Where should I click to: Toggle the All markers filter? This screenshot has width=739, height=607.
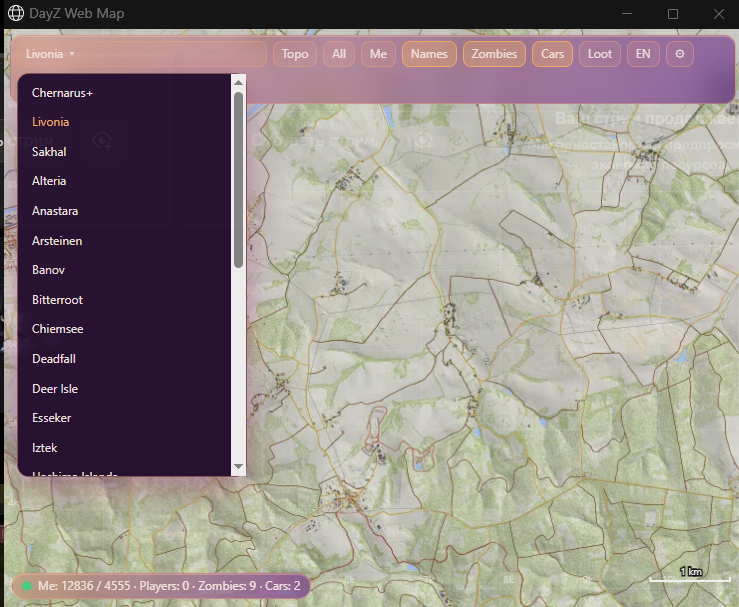click(x=339, y=54)
